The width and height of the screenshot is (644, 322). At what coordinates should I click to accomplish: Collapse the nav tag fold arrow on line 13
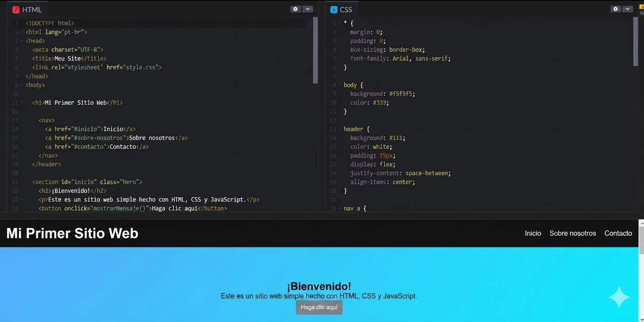22,121
